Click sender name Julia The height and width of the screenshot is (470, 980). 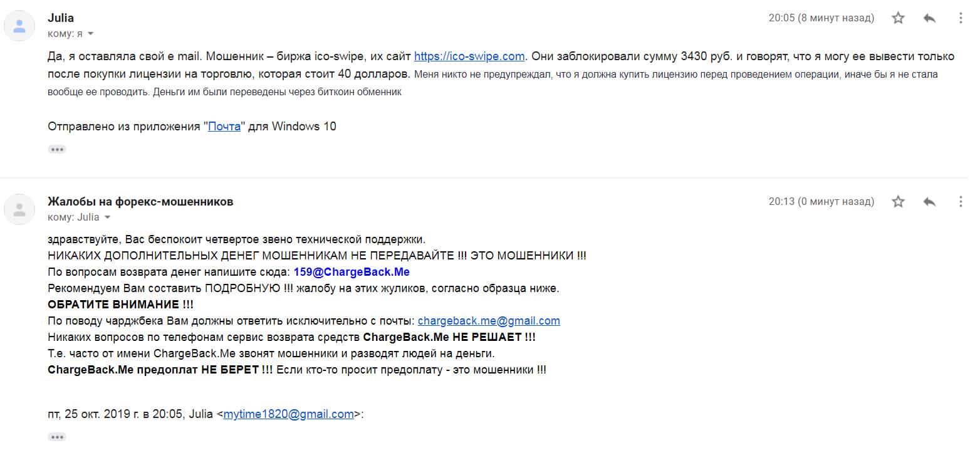[61, 18]
